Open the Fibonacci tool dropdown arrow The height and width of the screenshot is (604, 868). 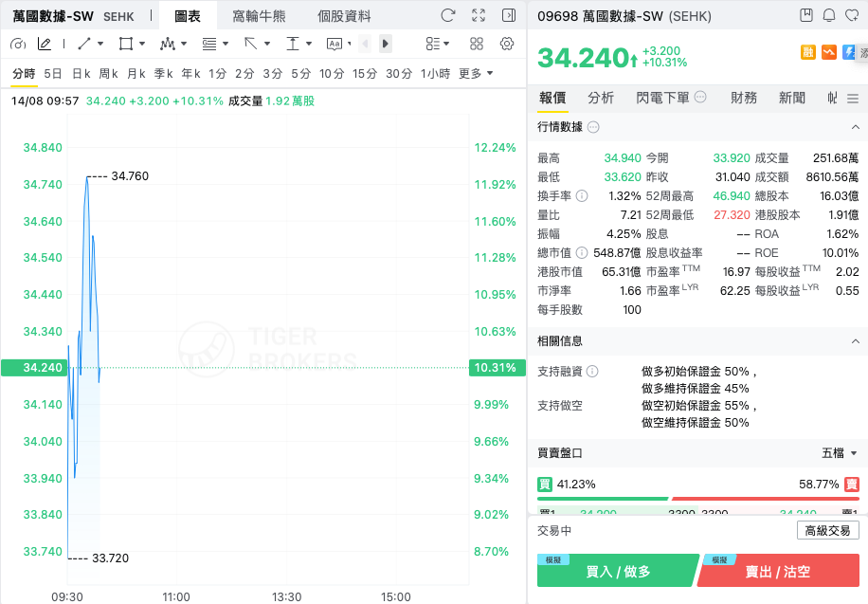[226, 44]
